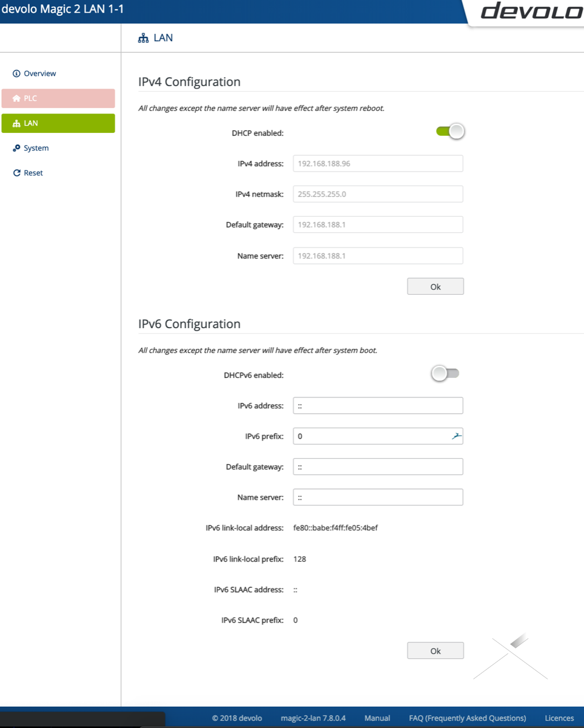This screenshot has width=584, height=728.
Task: Click the icon inside IPv6 prefix field
Action: click(456, 436)
